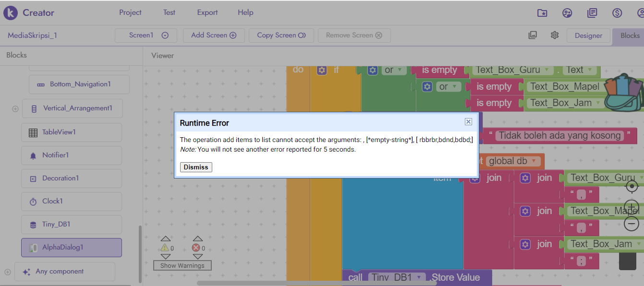The width and height of the screenshot is (644, 286).
Task: Select Any component in the blocks tree
Action: tap(65, 272)
